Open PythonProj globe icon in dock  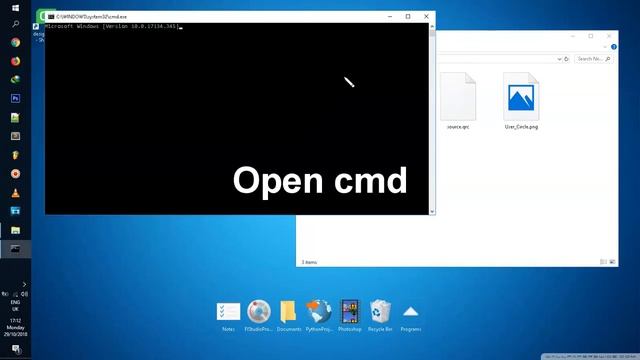coord(319,316)
